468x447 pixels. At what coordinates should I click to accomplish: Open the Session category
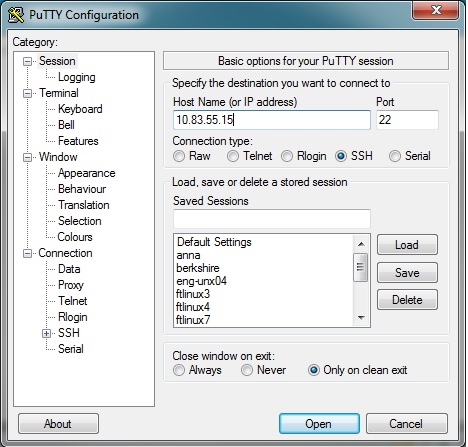click(57, 61)
